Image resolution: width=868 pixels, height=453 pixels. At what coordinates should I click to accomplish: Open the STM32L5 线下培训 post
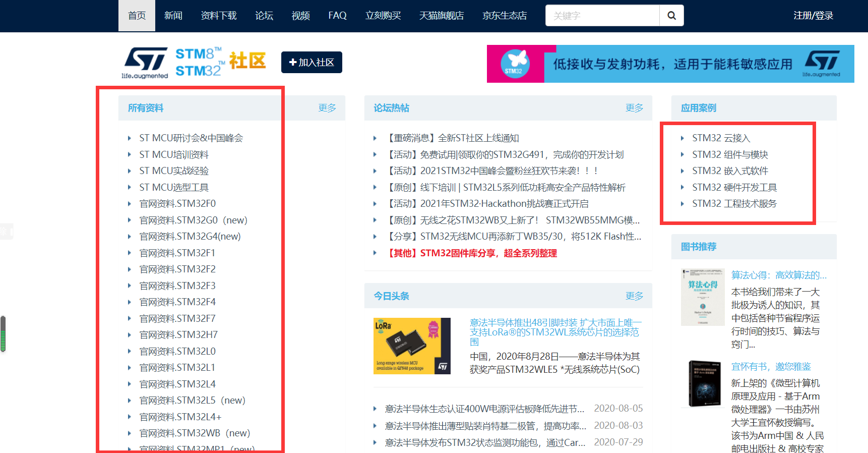[506, 188]
